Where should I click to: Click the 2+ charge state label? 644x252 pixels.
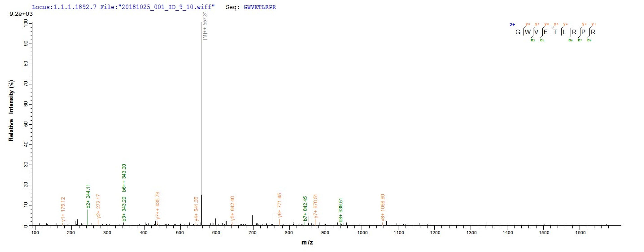coord(512,24)
